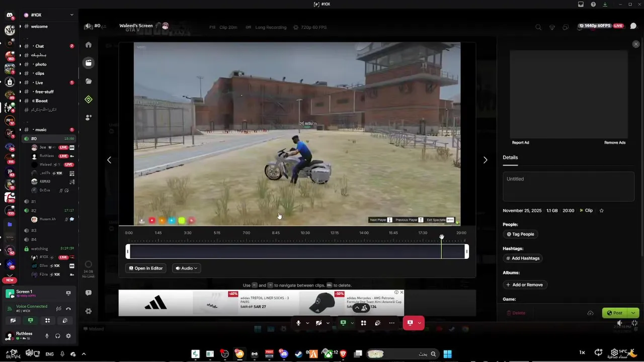Stop streaming Screen 1
This screenshot has height=362, width=644.
click(x=68, y=293)
